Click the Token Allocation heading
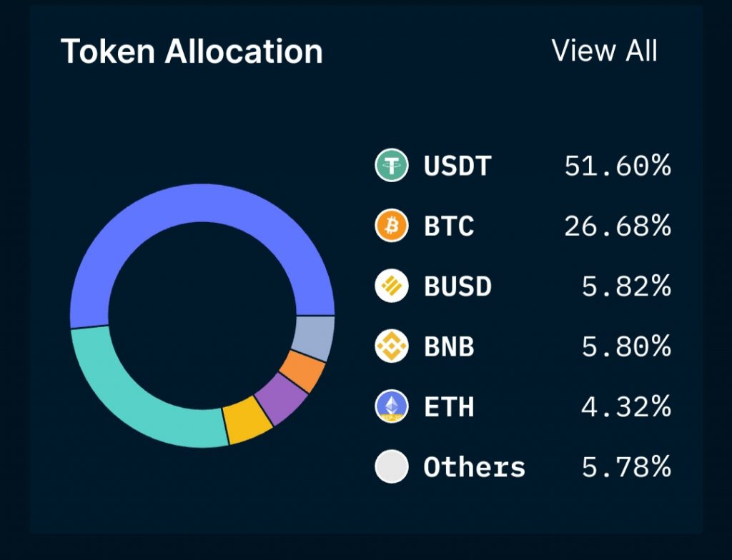 192,52
